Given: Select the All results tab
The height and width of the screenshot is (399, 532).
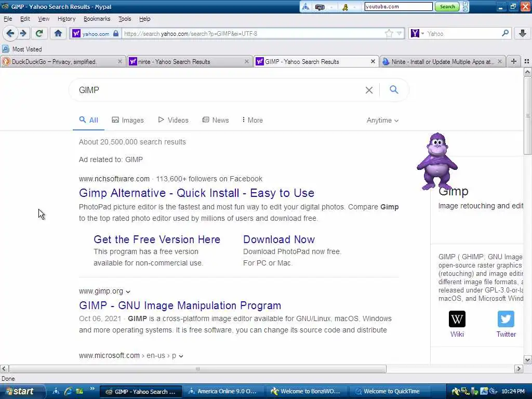Looking at the screenshot, I should pos(88,120).
